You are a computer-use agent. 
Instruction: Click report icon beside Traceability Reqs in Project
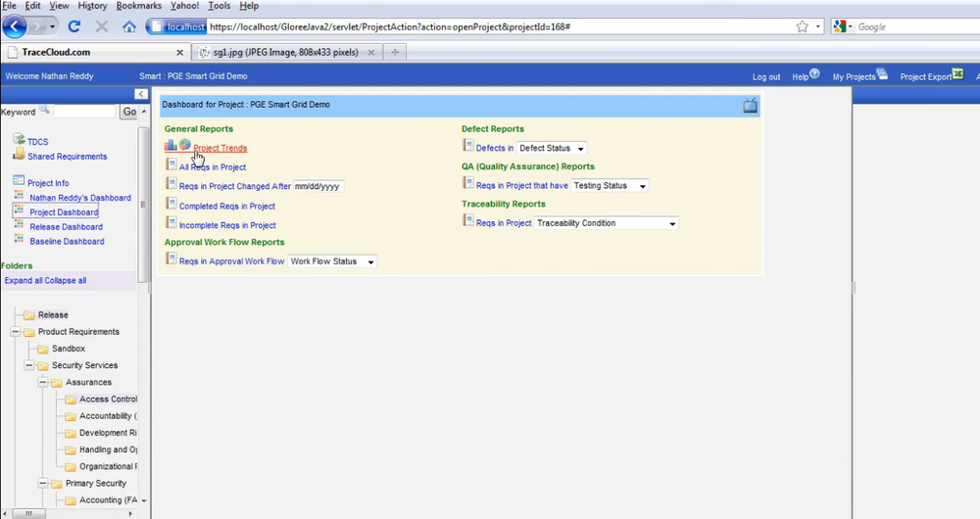coord(468,220)
